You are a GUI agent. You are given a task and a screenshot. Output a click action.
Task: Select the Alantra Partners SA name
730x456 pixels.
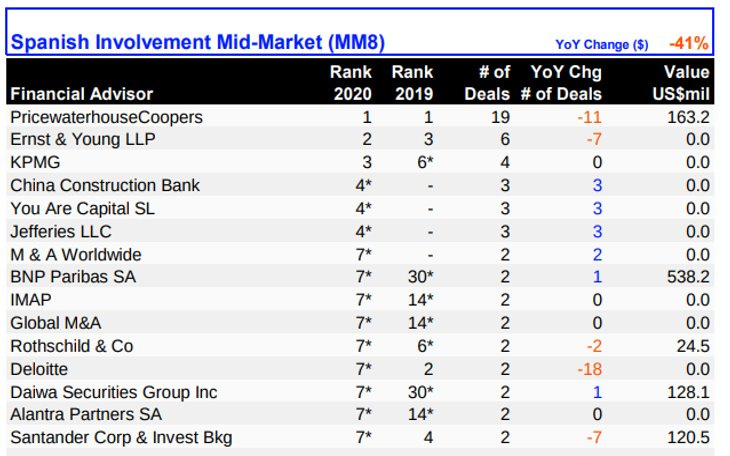(x=86, y=414)
